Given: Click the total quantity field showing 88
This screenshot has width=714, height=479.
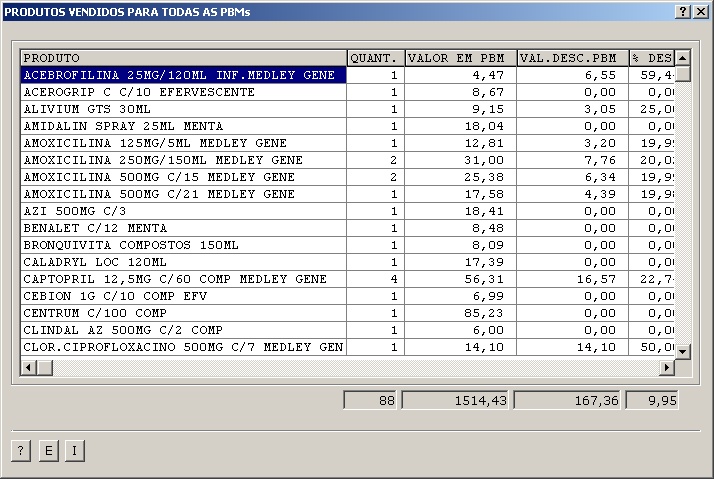Looking at the screenshot, I should tap(370, 400).
